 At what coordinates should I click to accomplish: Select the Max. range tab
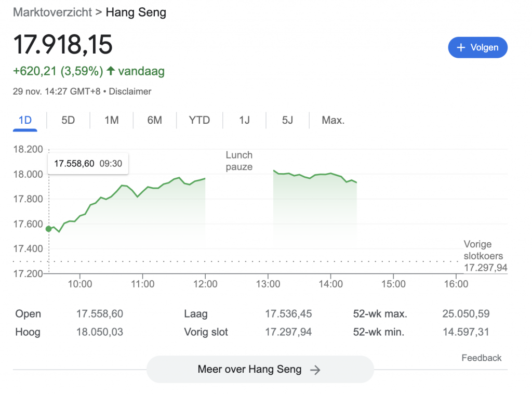click(333, 120)
